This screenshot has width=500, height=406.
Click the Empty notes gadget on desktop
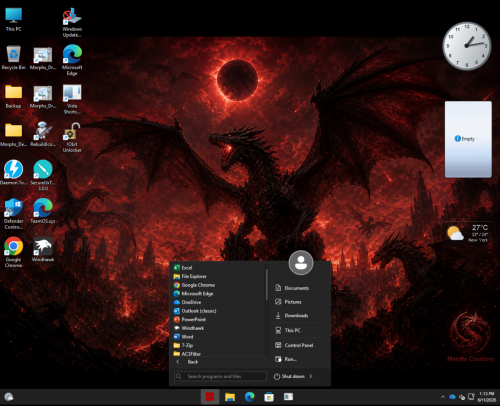click(x=468, y=139)
